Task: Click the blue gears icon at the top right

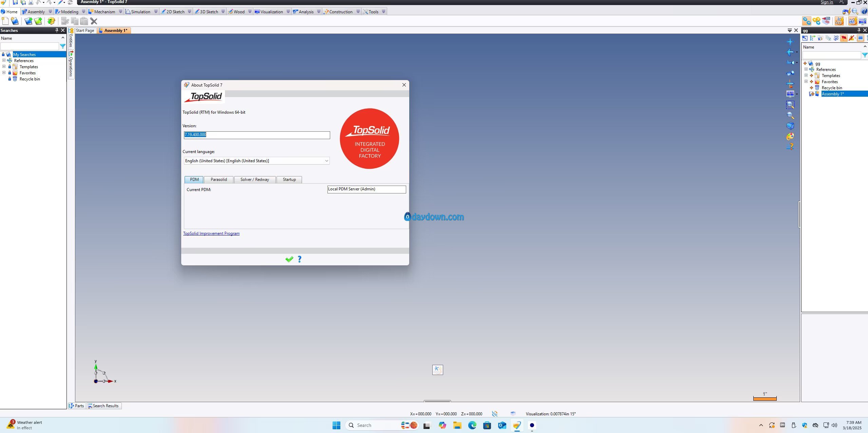Action: pyautogui.click(x=807, y=21)
